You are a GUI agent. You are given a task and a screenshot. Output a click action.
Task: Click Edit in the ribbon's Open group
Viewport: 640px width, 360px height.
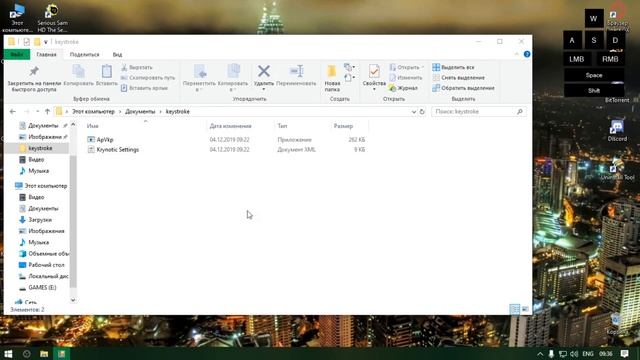tap(405, 78)
